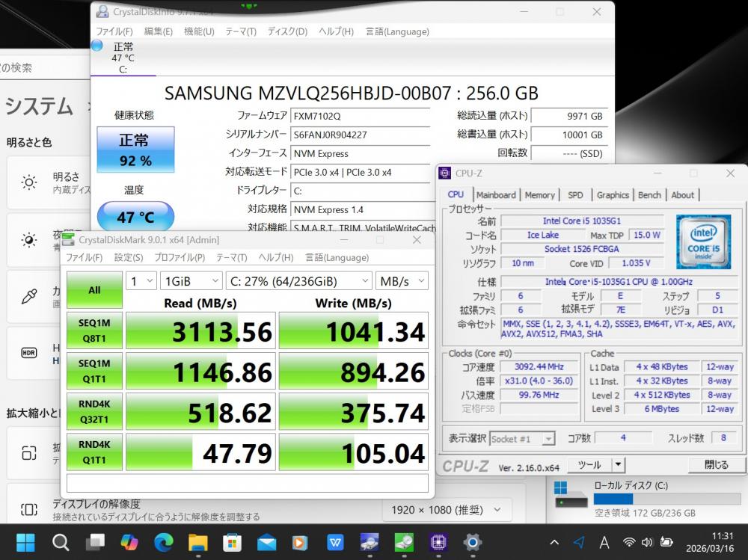Open the Copilot icon in the taskbar

pos(129,541)
